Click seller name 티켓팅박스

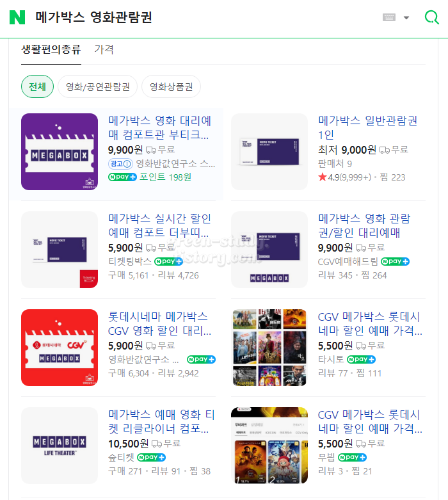pyautogui.click(x=130, y=261)
